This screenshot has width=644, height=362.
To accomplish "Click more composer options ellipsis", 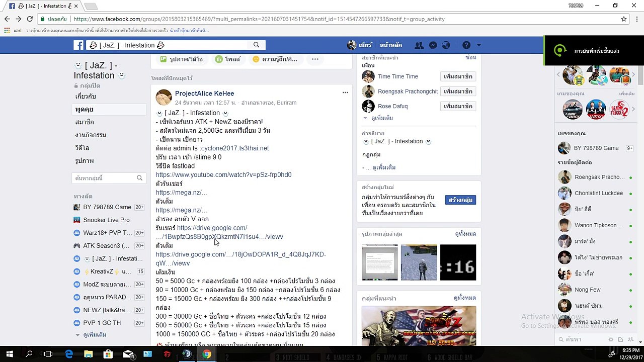I will [315, 59].
